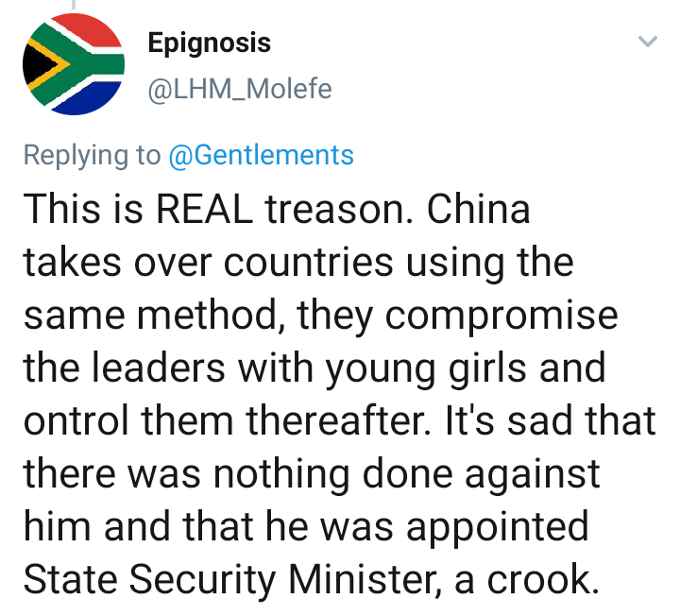680x616 pixels.
Task: Click the 'Replying to' label
Action: [x=92, y=155]
